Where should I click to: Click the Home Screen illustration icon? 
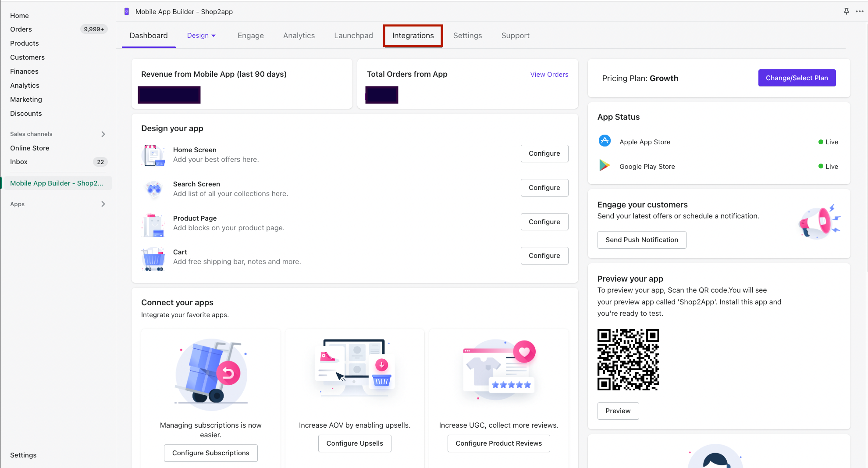point(153,155)
